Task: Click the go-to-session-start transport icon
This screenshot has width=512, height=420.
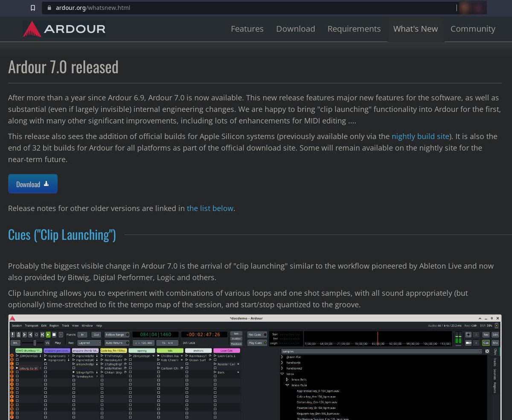Action: [x=24, y=335]
